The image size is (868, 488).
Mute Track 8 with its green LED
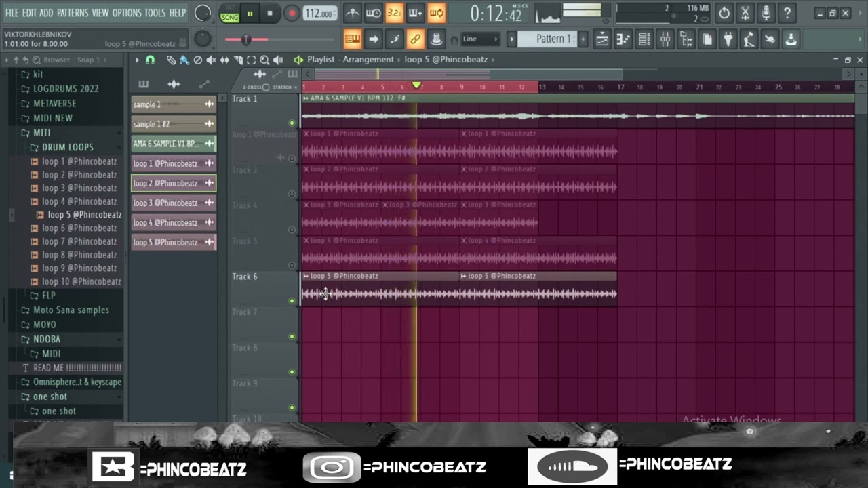click(292, 371)
